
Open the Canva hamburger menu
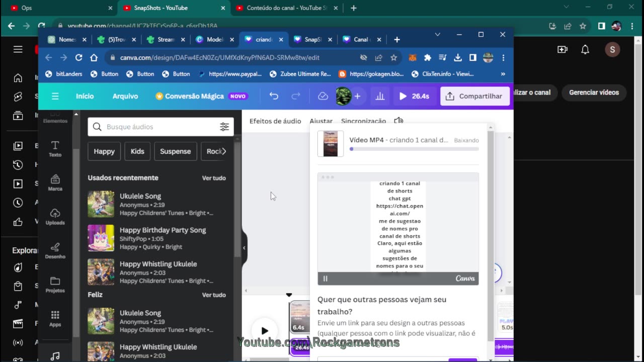coord(55,96)
